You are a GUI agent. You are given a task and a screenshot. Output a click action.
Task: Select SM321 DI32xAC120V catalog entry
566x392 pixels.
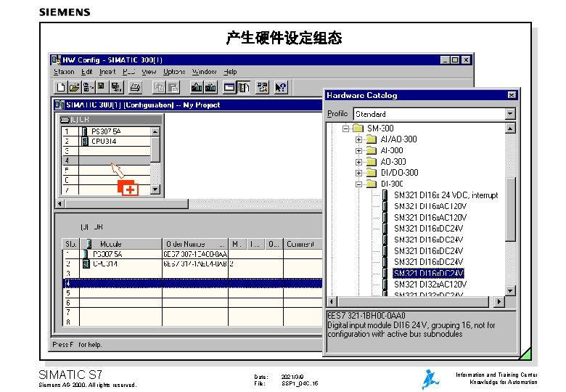tap(430, 285)
